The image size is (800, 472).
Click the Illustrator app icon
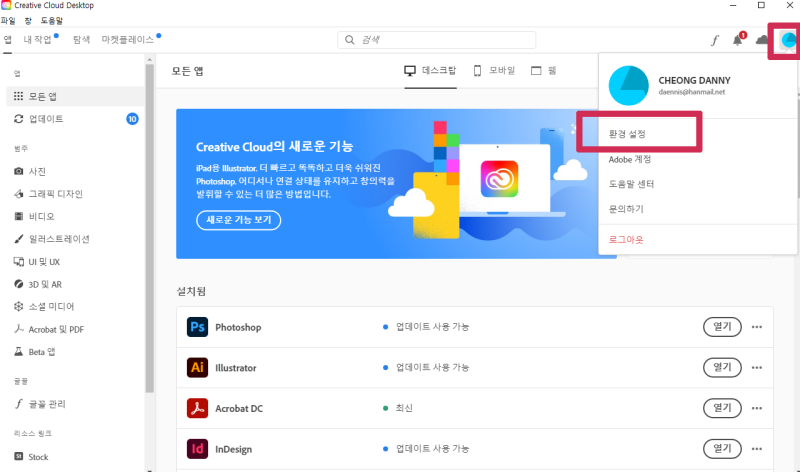pos(197,367)
